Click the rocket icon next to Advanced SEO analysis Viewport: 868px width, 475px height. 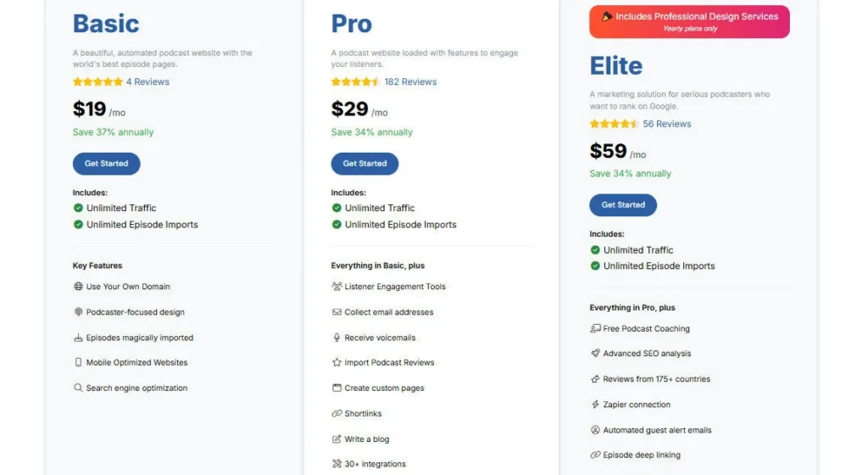595,354
